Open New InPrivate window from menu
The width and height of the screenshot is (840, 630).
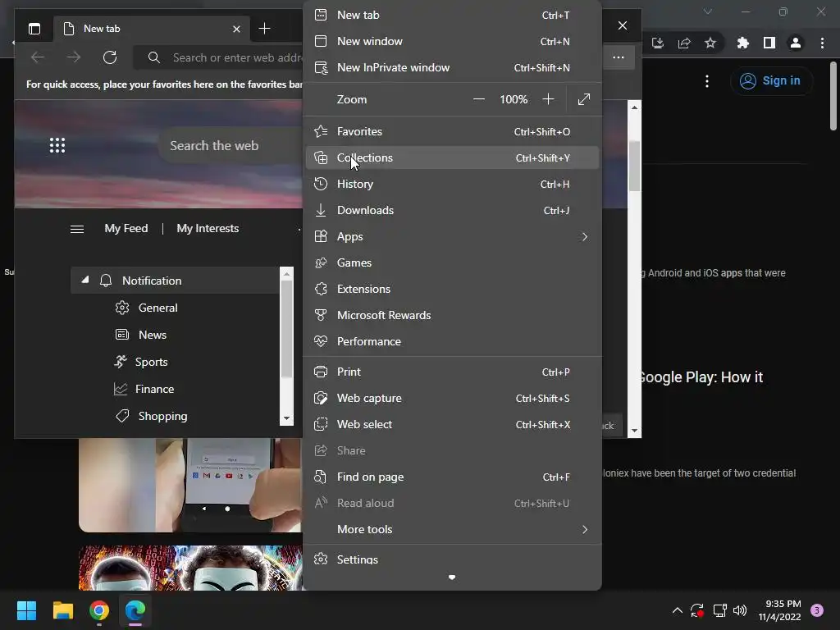(x=452, y=67)
